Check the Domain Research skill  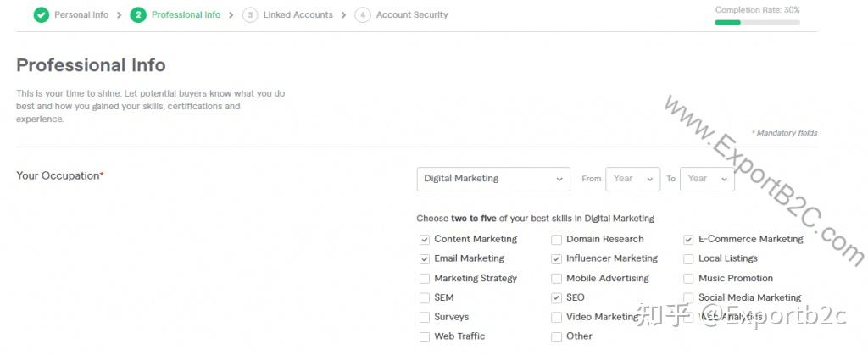[557, 240]
